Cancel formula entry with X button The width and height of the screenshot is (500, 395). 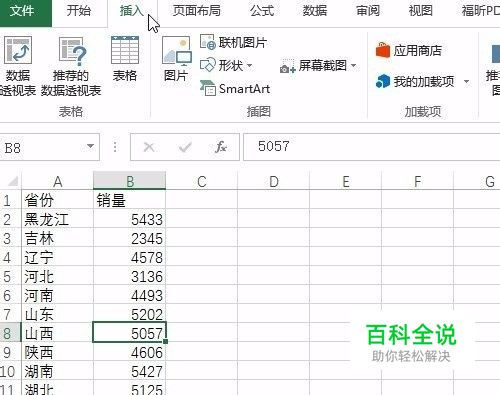[x=149, y=147]
